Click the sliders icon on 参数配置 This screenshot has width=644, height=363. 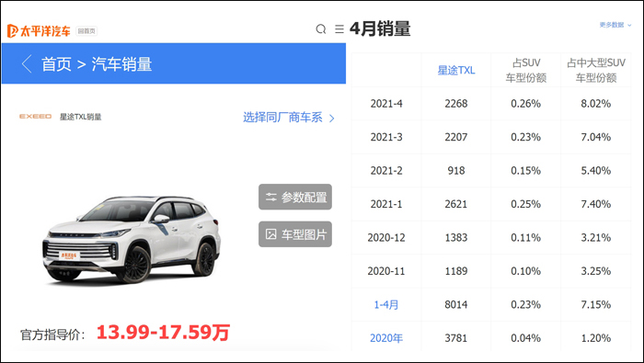[271, 198]
